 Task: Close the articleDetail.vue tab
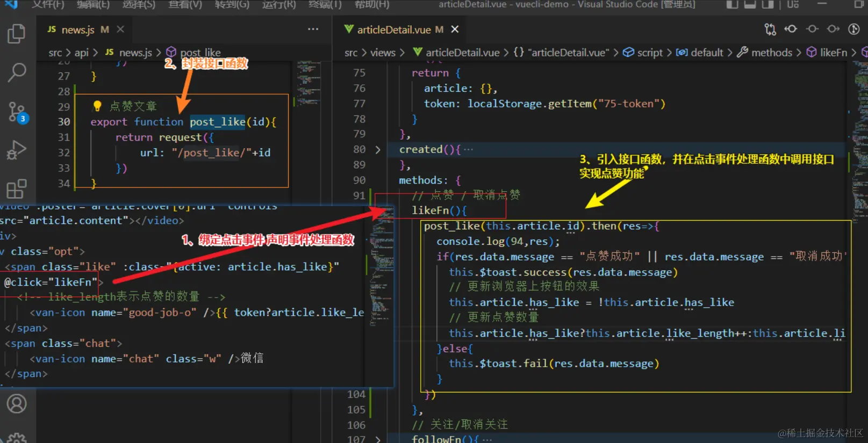point(455,29)
